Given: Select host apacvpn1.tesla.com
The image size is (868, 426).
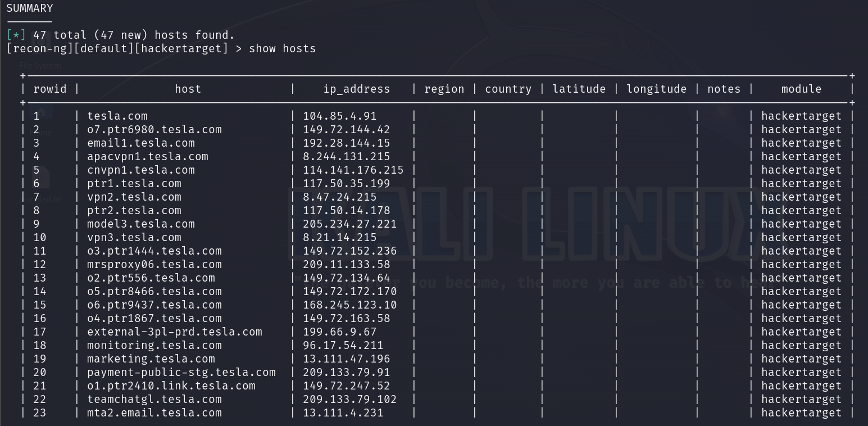Looking at the screenshot, I should [148, 156].
